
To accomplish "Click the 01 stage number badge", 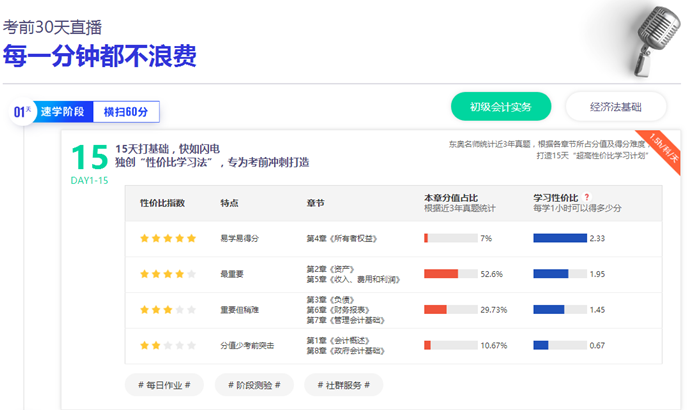I will coord(21,112).
